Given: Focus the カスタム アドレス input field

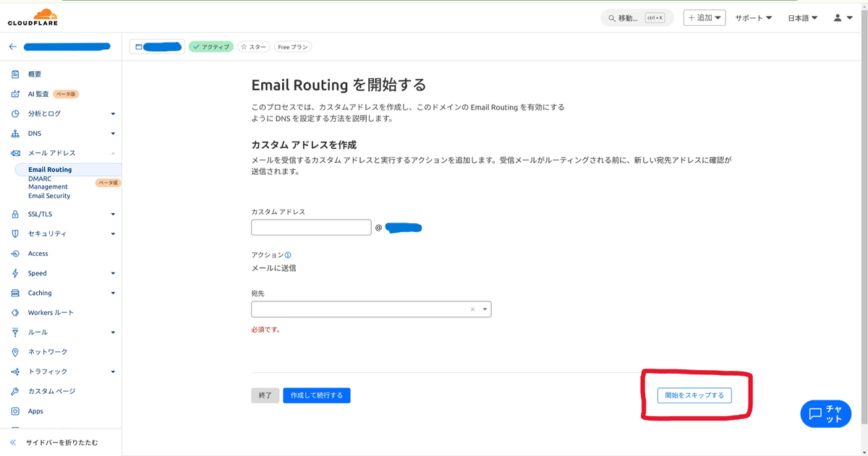Looking at the screenshot, I should pyautogui.click(x=311, y=228).
